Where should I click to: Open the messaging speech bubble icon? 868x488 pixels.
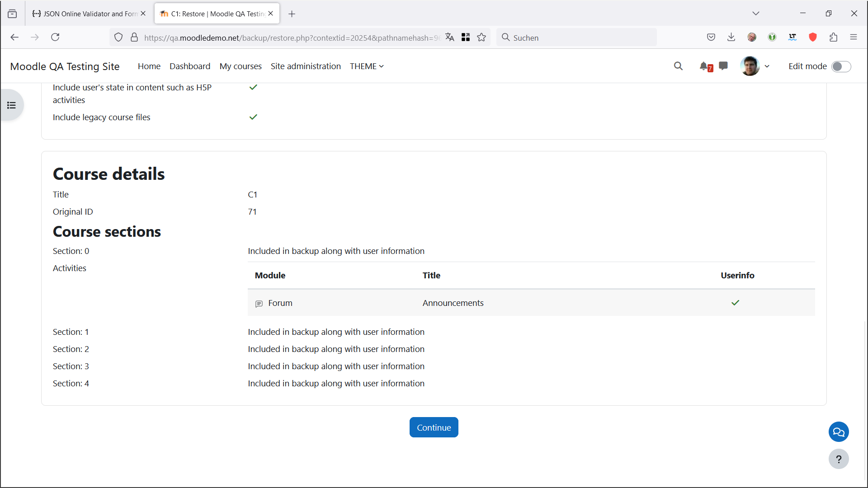coord(723,66)
